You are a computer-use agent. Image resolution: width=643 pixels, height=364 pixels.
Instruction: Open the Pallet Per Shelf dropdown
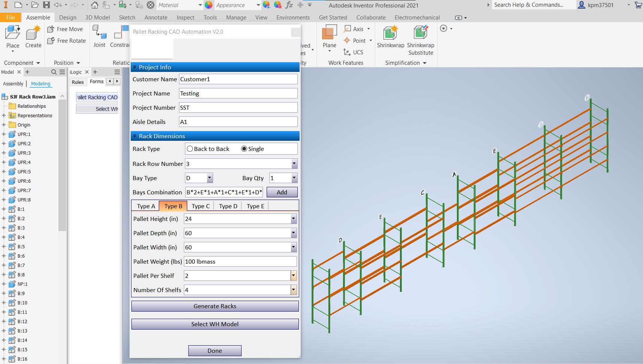(293, 276)
